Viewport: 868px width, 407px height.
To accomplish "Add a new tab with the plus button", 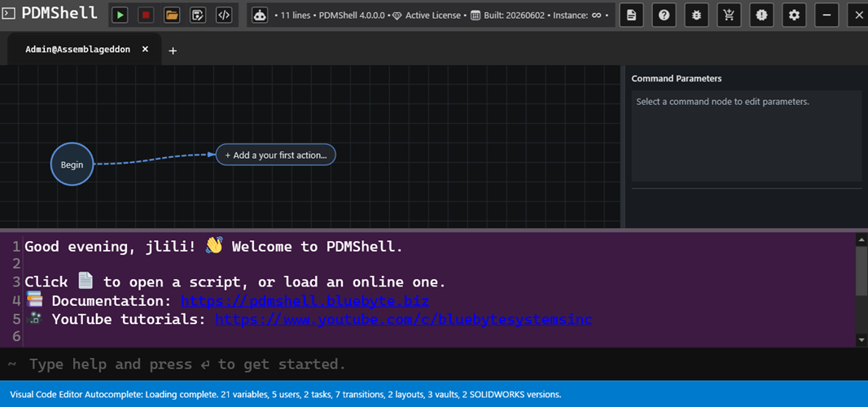I will [173, 51].
